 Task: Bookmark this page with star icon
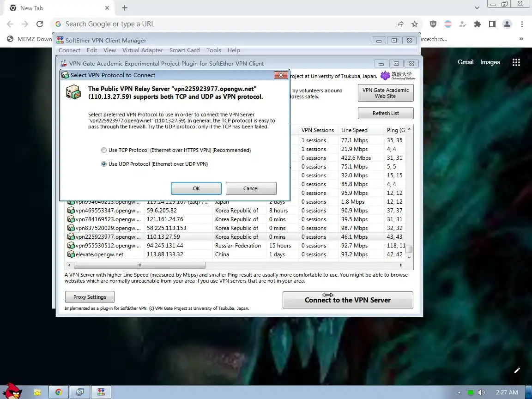415,24
